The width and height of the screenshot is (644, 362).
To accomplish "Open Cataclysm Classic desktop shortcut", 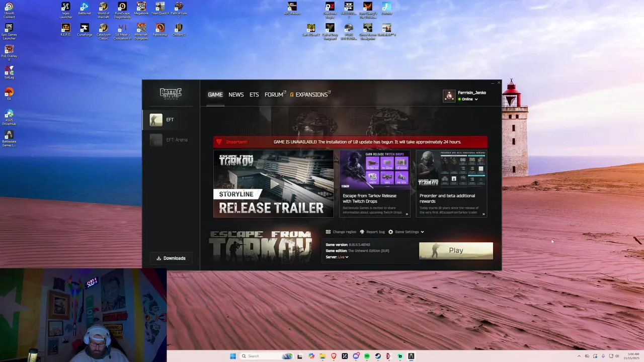I will coord(103,32).
